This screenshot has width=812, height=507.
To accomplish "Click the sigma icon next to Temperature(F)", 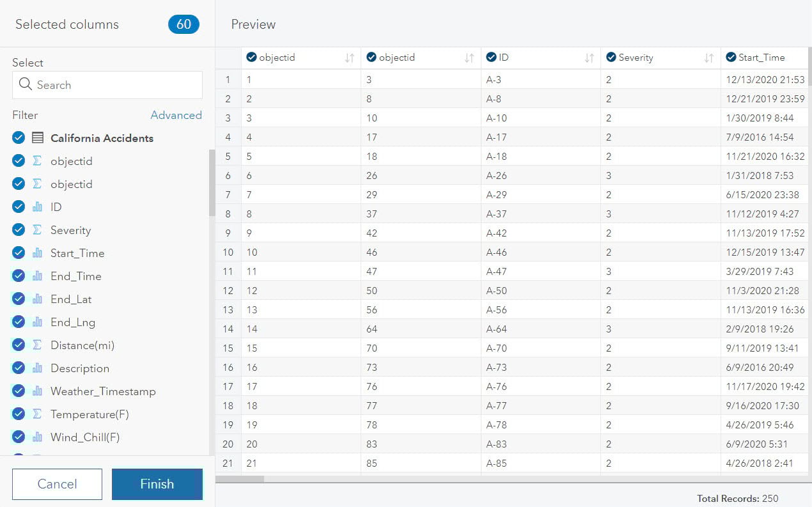I will pyautogui.click(x=38, y=414).
